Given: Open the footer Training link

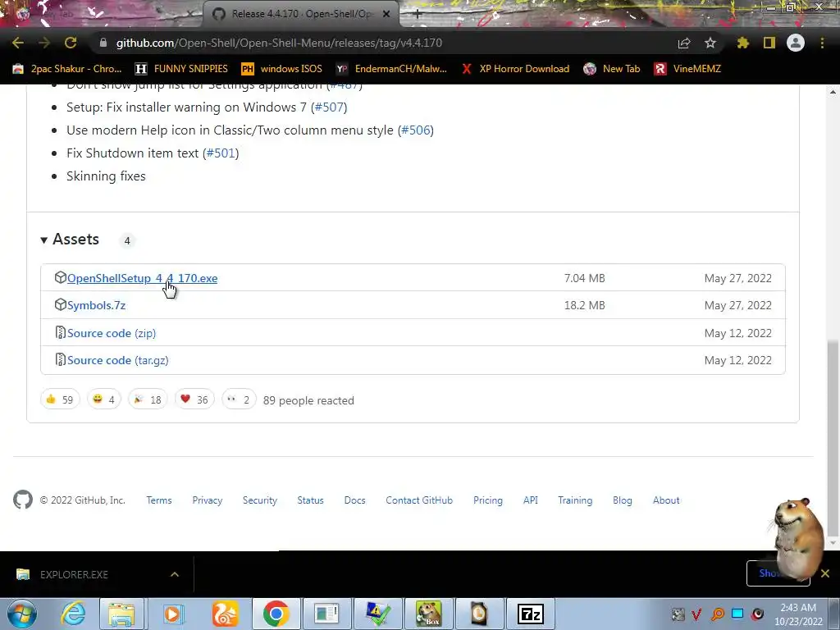Looking at the screenshot, I should tap(575, 500).
